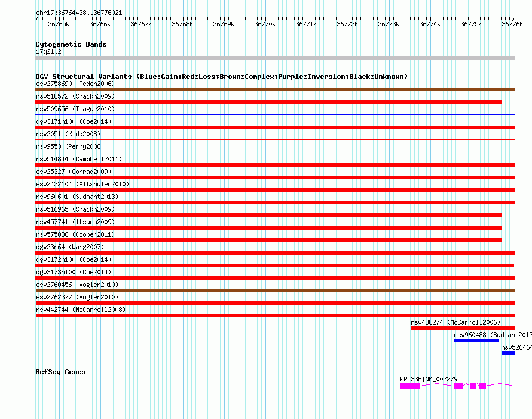Click the esv25327 (Conrad2009) variant label
The height and width of the screenshot is (419, 532).
tap(74, 172)
